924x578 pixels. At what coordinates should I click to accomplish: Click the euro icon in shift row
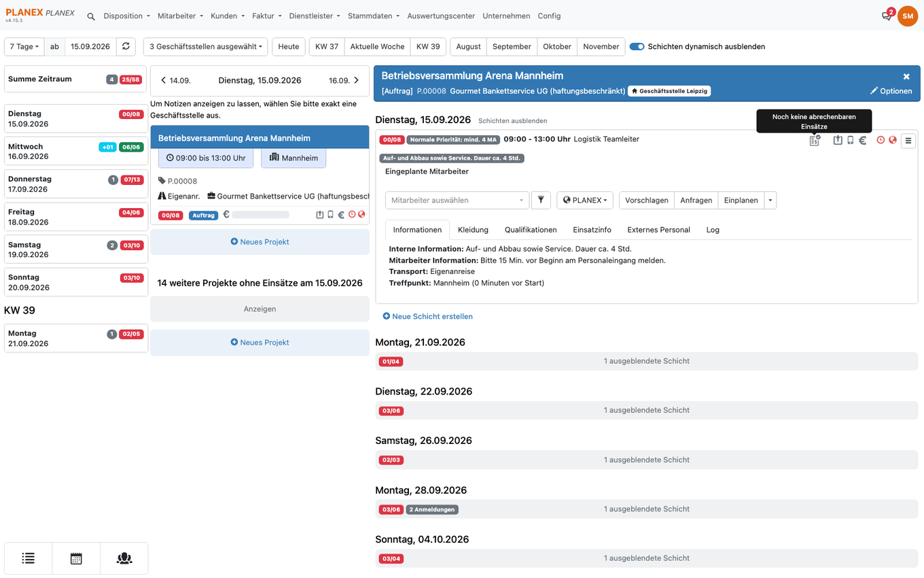863,140
